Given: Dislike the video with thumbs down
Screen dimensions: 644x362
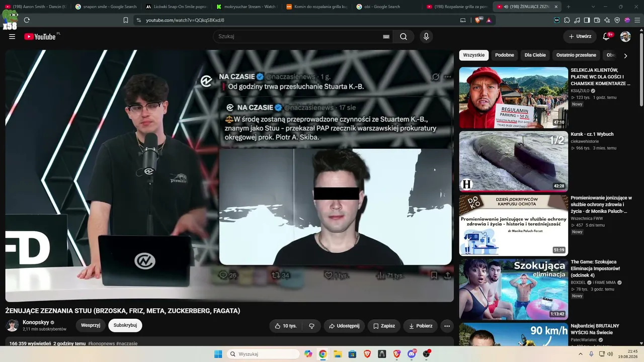Looking at the screenshot, I should pos(312,326).
